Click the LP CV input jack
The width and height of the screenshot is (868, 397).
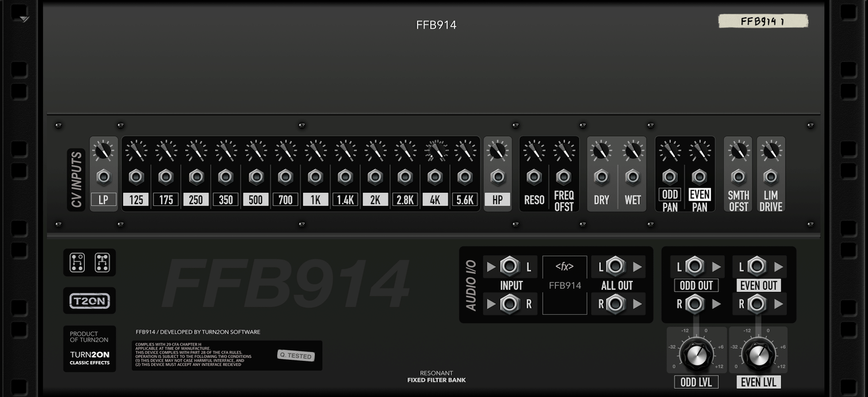(x=103, y=177)
